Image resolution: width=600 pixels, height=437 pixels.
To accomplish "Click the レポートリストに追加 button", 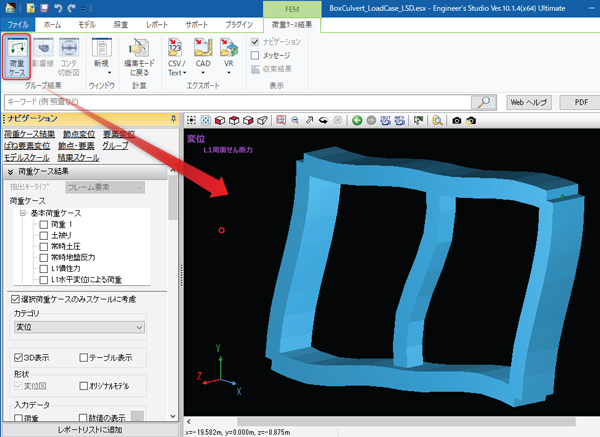I will (x=90, y=430).
